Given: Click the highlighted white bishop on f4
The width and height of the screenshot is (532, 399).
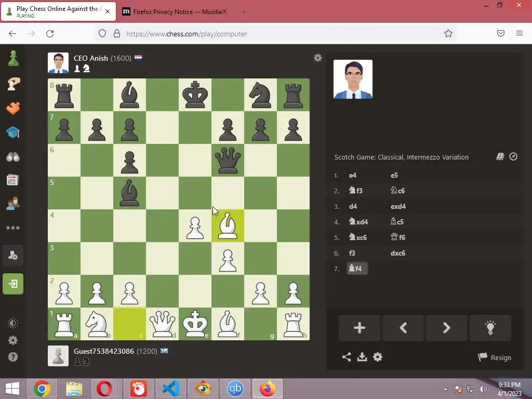Looking at the screenshot, I should pos(228,225).
